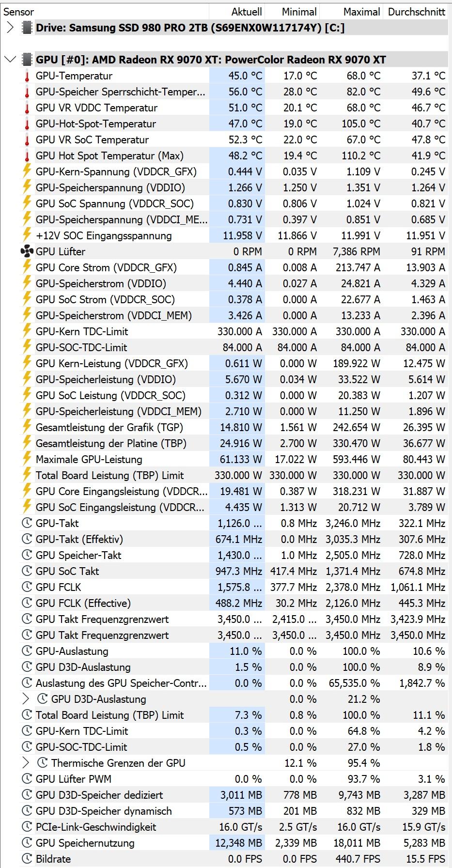Select the GPU Core Eingangsleistung row label
Image resolution: width=452 pixels, height=868 pixels.
[x=122, y=492]
